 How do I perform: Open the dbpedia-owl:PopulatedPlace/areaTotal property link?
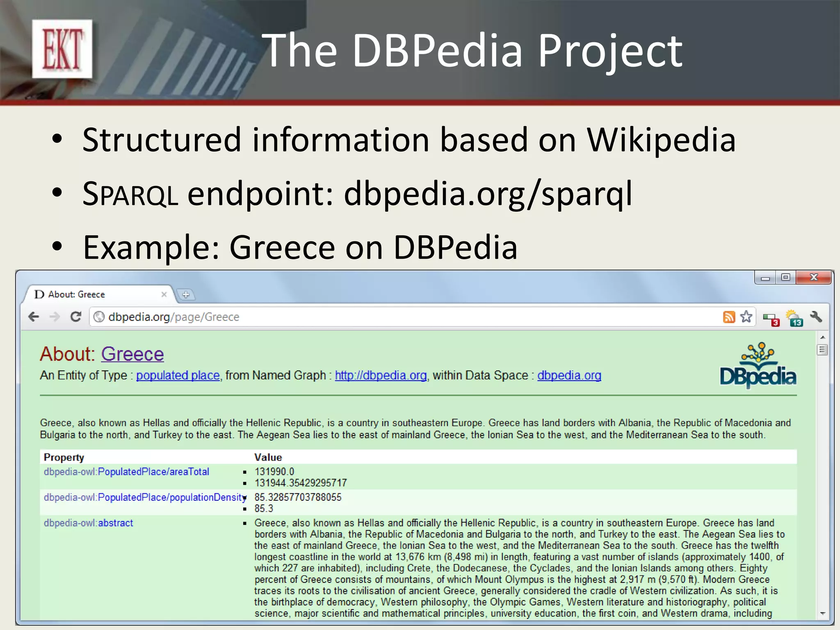pos(126,472)
